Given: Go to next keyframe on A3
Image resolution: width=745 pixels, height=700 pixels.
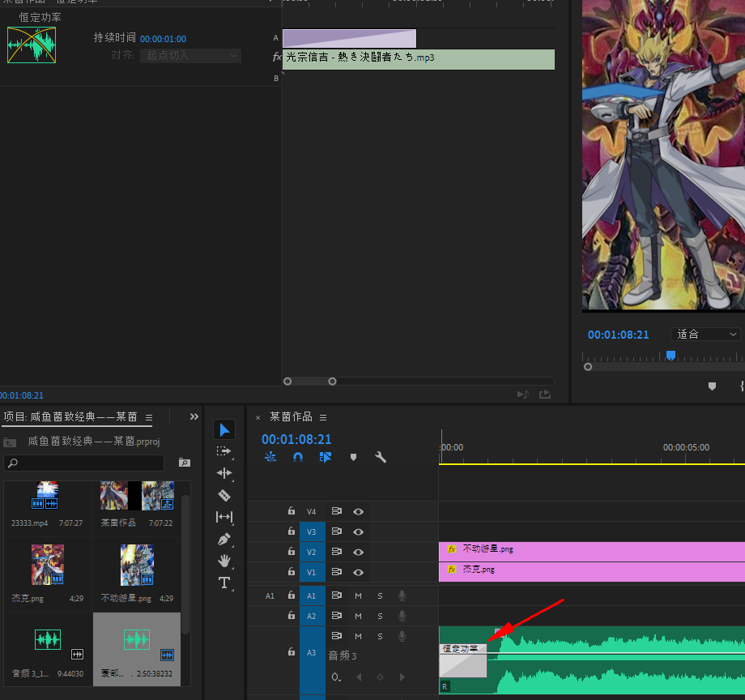Looking at the screenshot, I should point(402,677).
